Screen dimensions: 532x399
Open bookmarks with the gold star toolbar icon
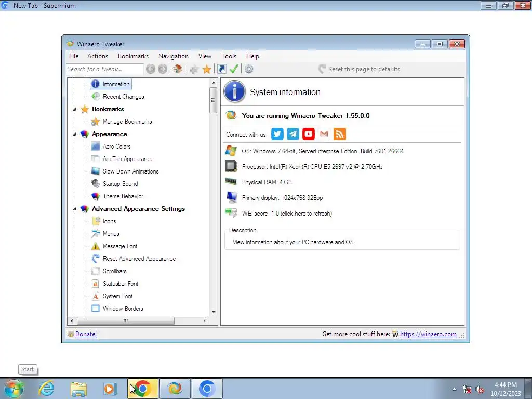(207, 69)
